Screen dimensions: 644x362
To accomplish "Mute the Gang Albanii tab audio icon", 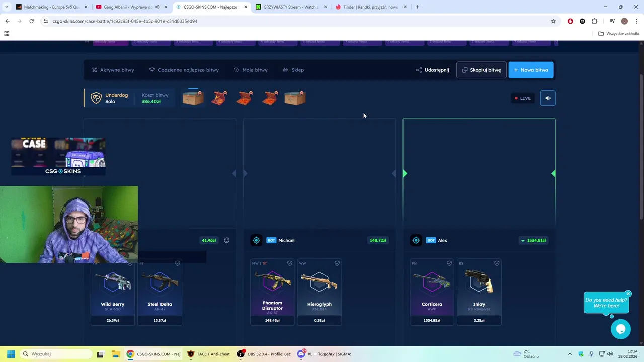I will tap(157, 7).
